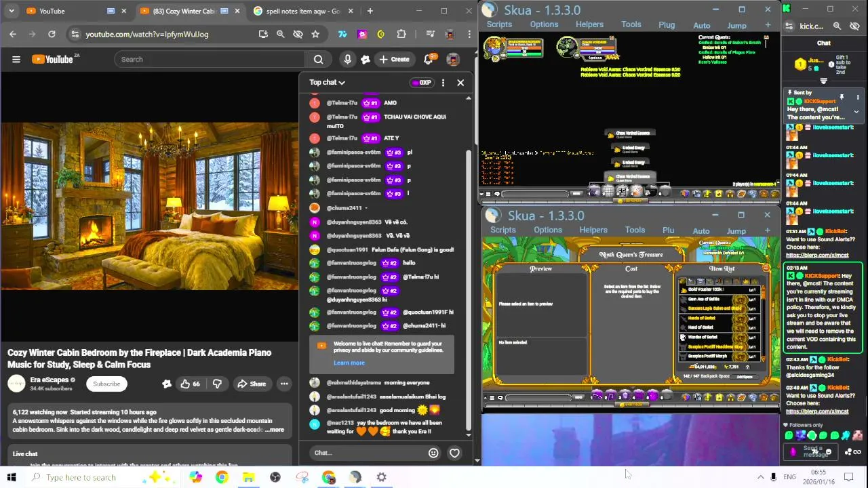This screenshot has height=488, width=868.
Task: Open browser tab search dropdown arrow
Action: pyautogui.click(x=11, y=11)
